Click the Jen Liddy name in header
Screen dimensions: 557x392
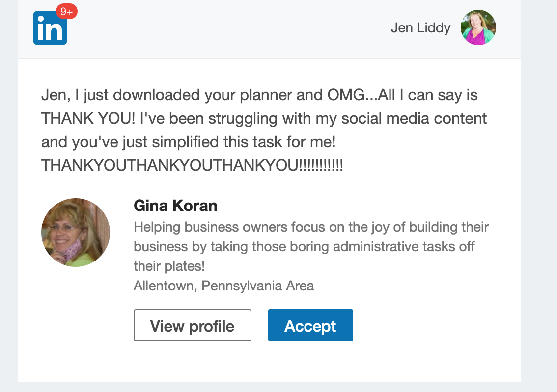[x=420, y=28]
